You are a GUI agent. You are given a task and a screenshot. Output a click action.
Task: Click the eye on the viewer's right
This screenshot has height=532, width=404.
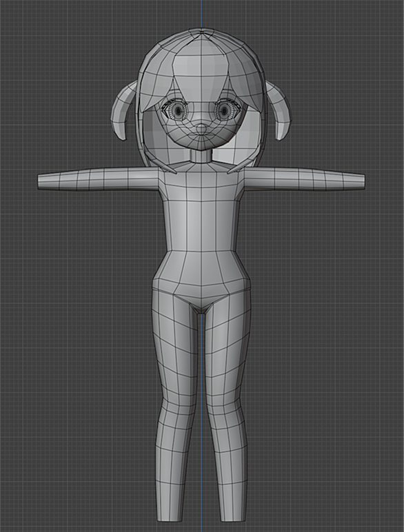[225, 110]
